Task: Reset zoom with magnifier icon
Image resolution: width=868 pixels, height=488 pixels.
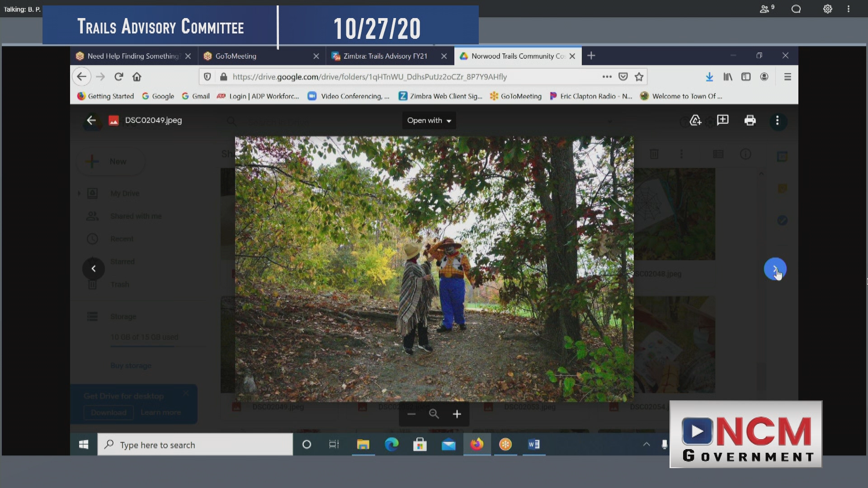Action: 434,414
